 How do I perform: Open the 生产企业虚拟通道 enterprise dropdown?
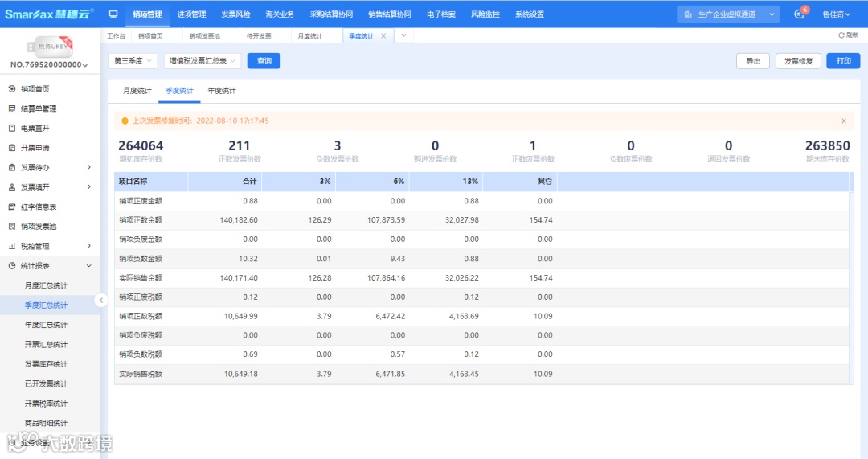pos(728,14)
